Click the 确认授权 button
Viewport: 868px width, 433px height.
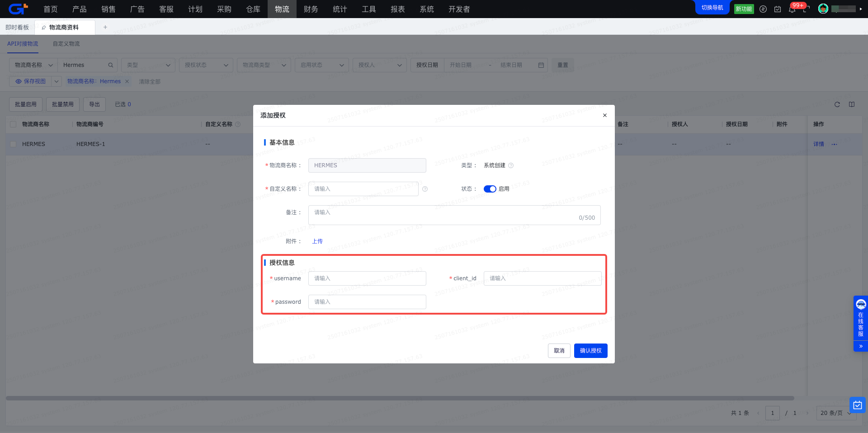[591, 351]
